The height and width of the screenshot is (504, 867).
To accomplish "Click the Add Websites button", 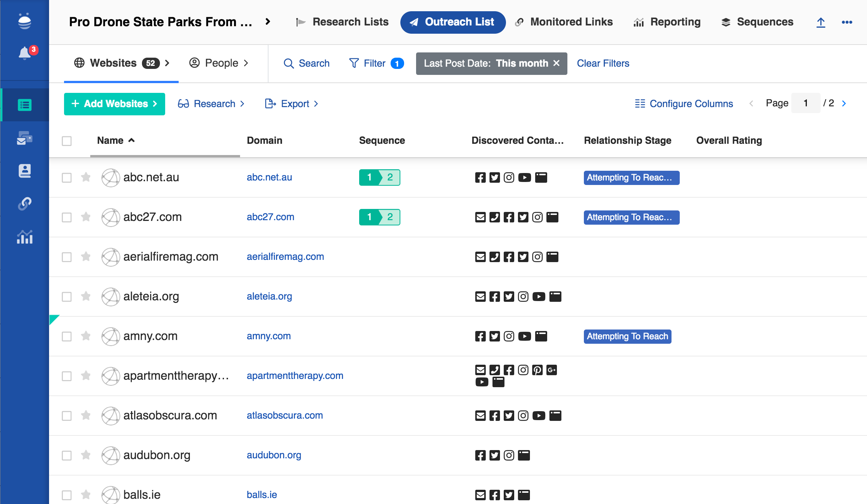I will [114, 104].
